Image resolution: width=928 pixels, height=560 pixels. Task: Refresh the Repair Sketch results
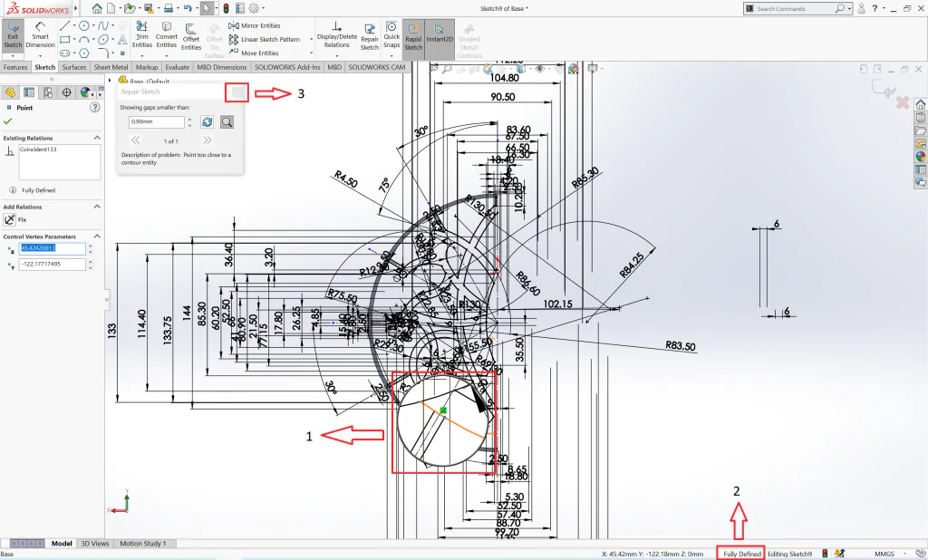[208, 122]
